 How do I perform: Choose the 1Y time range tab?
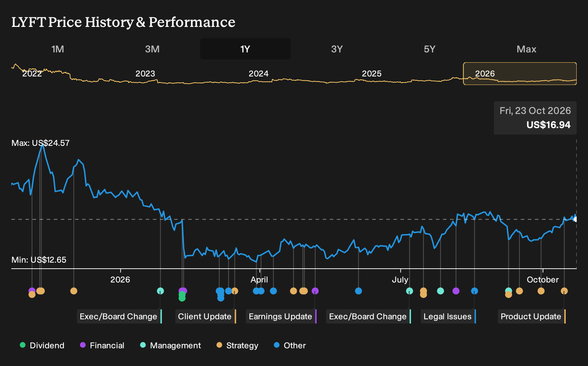(x=246, y=49)
